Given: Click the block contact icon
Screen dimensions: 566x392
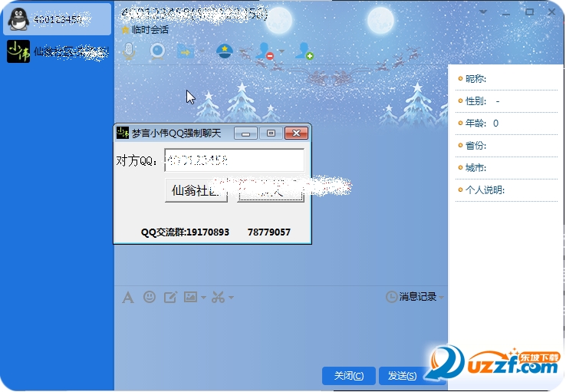Looking at the screenshot, I should tap(265, 51).
